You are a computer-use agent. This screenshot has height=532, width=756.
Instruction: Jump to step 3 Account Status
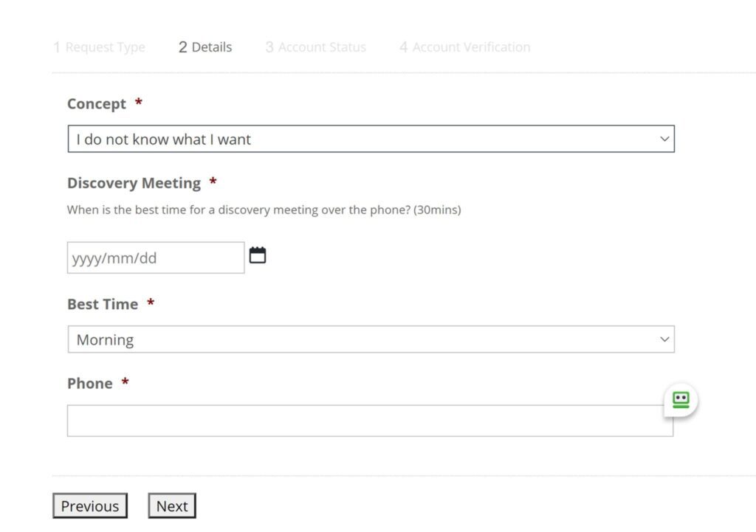click(315, 47)
